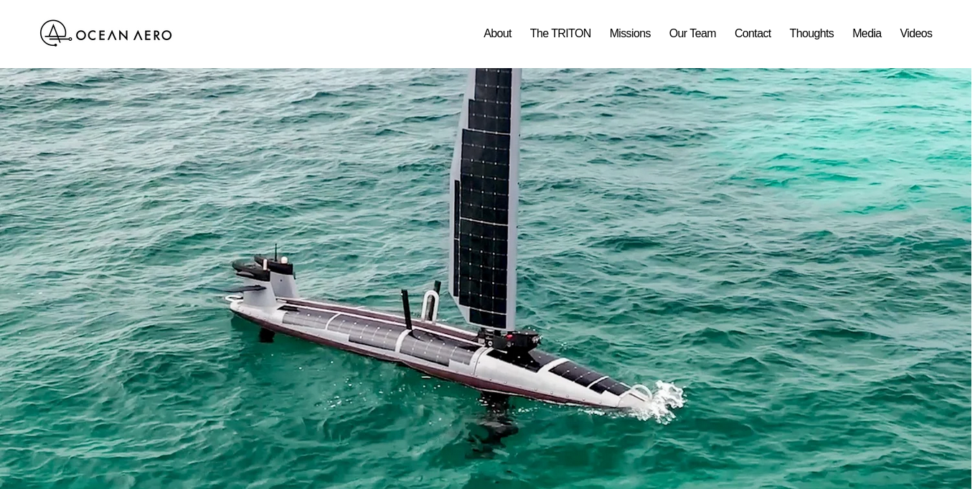Open the Contact page
Viewport: 980px width, 489px height.
[753, 33]
